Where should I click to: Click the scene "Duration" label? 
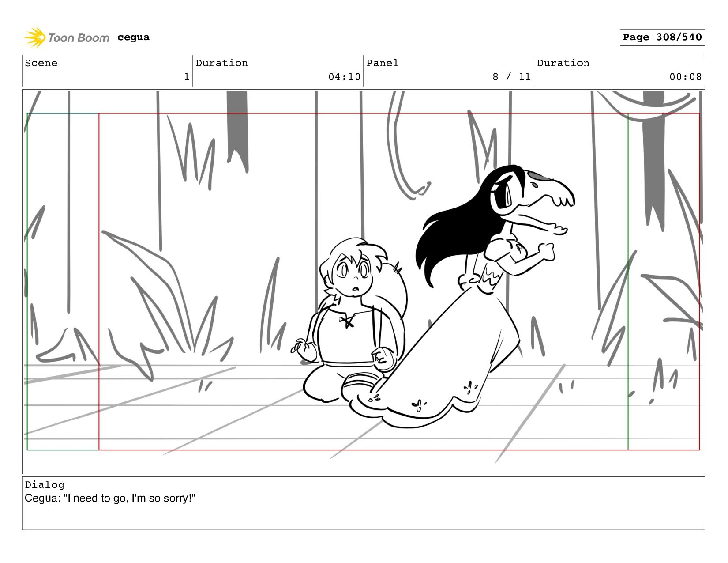point(222,63)
